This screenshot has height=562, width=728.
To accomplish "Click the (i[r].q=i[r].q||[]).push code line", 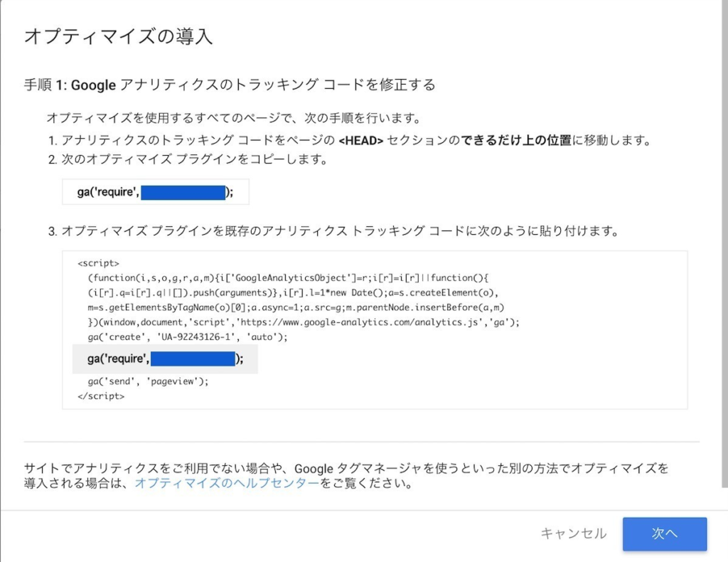I will pos(293,292).
